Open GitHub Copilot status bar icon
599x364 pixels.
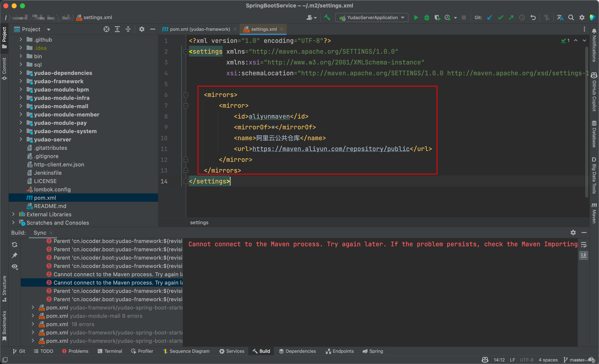tap(485, 360)
